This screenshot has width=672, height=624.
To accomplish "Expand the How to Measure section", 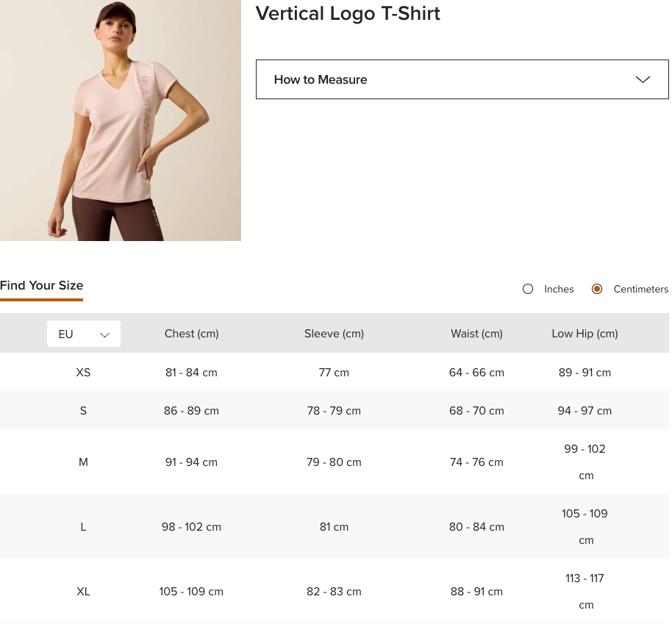I will [462, 79].
